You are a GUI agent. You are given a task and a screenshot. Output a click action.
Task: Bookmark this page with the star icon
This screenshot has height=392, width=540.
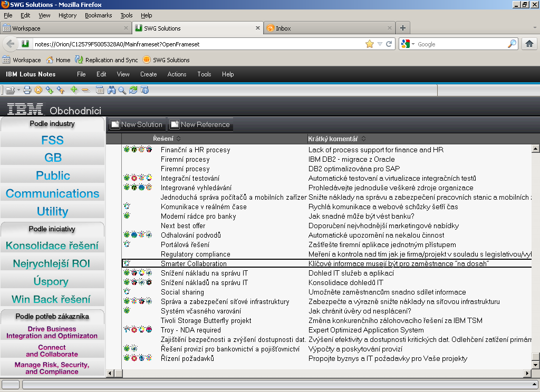click(370, 44)
